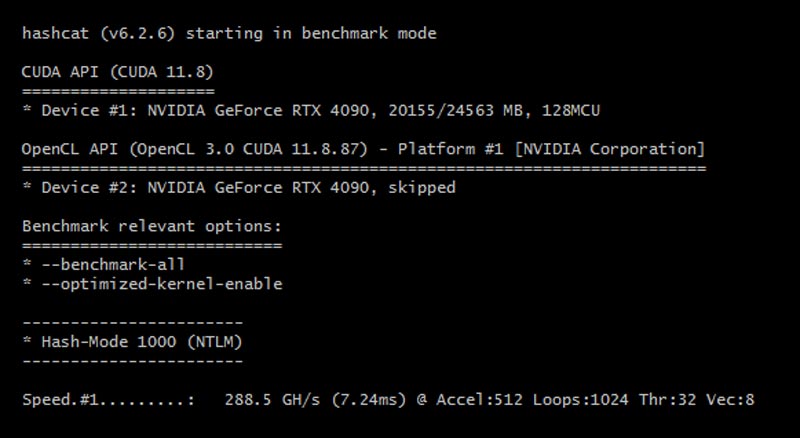
Task: Click the Thr:32 parameter
Action: [667, 400]
